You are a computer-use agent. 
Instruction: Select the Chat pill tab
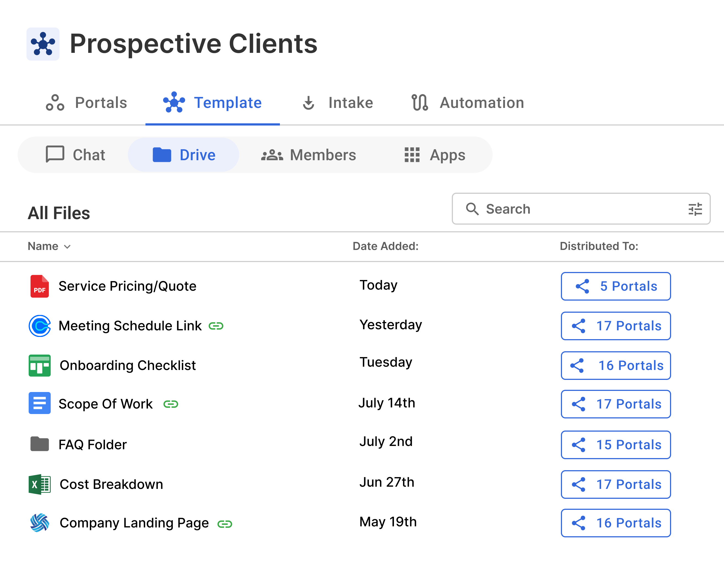(x=75, y=155)
